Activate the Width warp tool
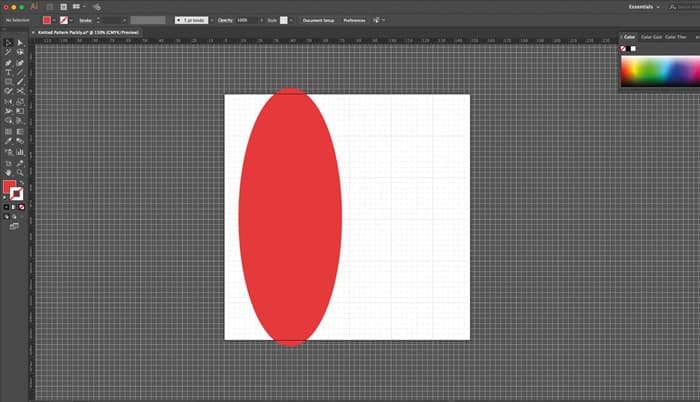This screenshot has width=700, height=402. 8,111
